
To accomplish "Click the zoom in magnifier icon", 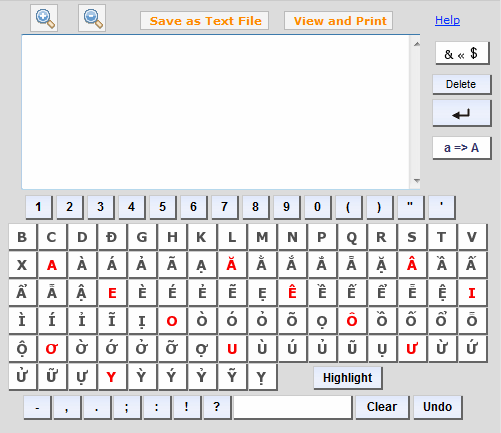I will click(x=44, y=18).
